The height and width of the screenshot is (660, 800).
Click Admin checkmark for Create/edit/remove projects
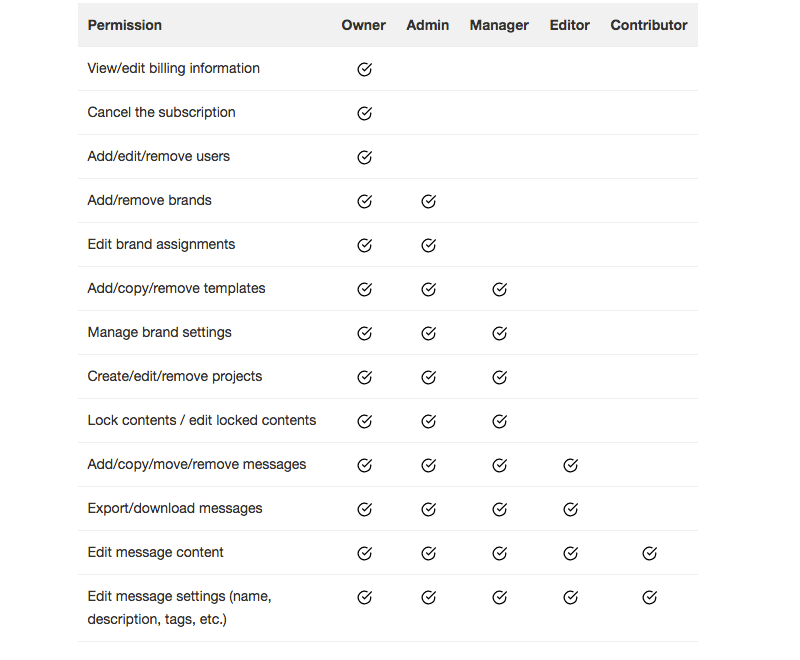coord(429,377)
